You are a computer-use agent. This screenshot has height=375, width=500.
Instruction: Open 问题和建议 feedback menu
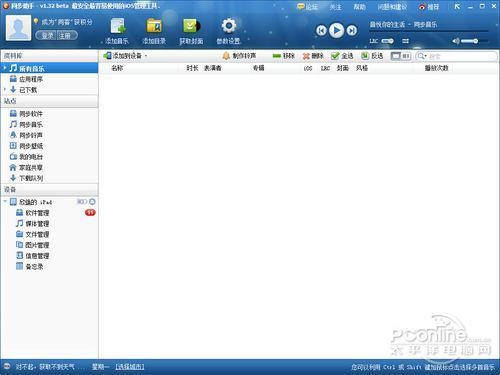coord(392,7)
